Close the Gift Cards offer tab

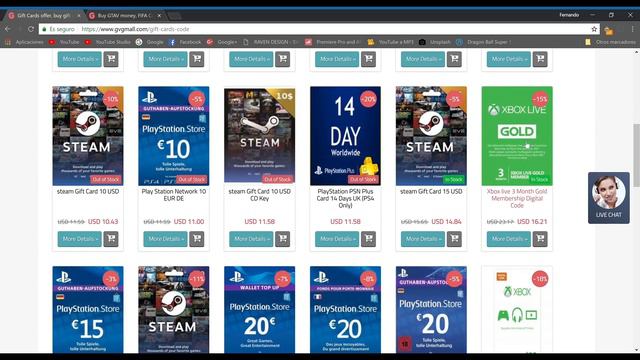click(78, 16)
